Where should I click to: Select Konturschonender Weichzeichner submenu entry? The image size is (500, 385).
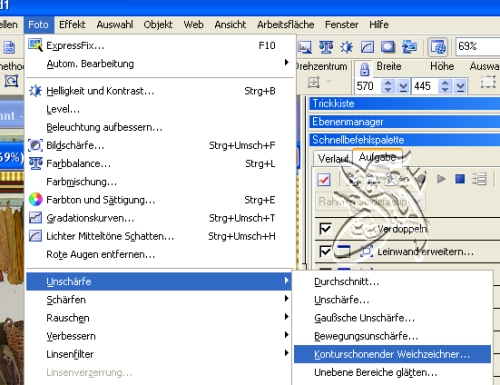[x=392, y=354]
